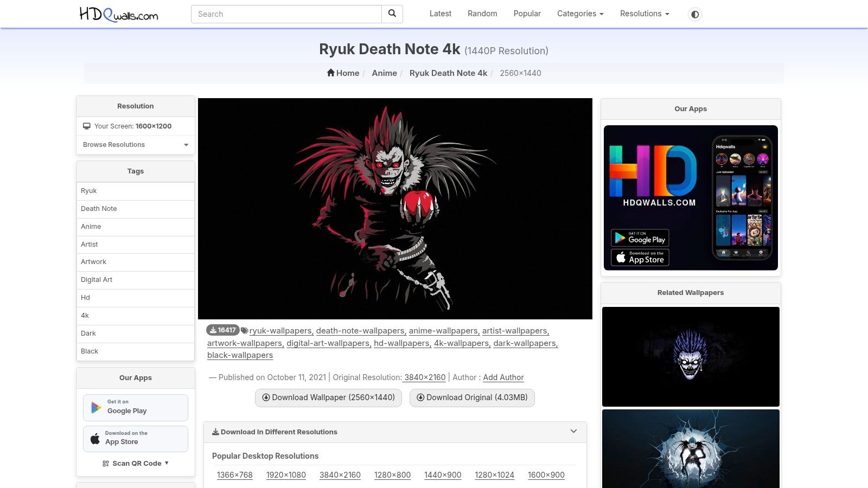The image size is (868, 488).
Task: Click the main Ryuk wallpaper image
Action: [395, 209]
